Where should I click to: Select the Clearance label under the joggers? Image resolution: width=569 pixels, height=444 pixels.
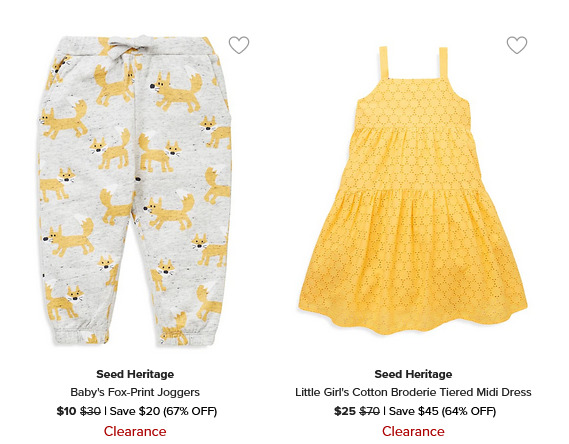(x=135, y=431)
